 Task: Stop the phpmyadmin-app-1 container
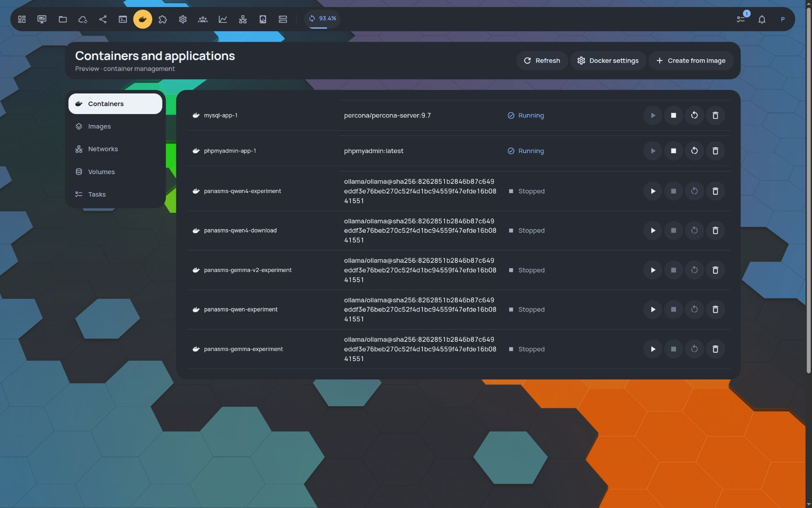click(x=673, y=151)
